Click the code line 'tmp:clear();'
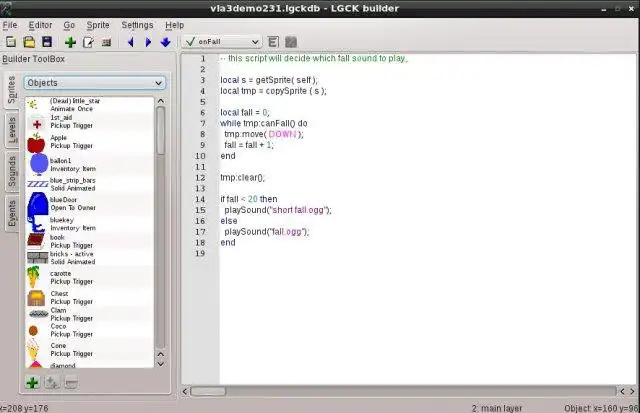 coord(242,178)
